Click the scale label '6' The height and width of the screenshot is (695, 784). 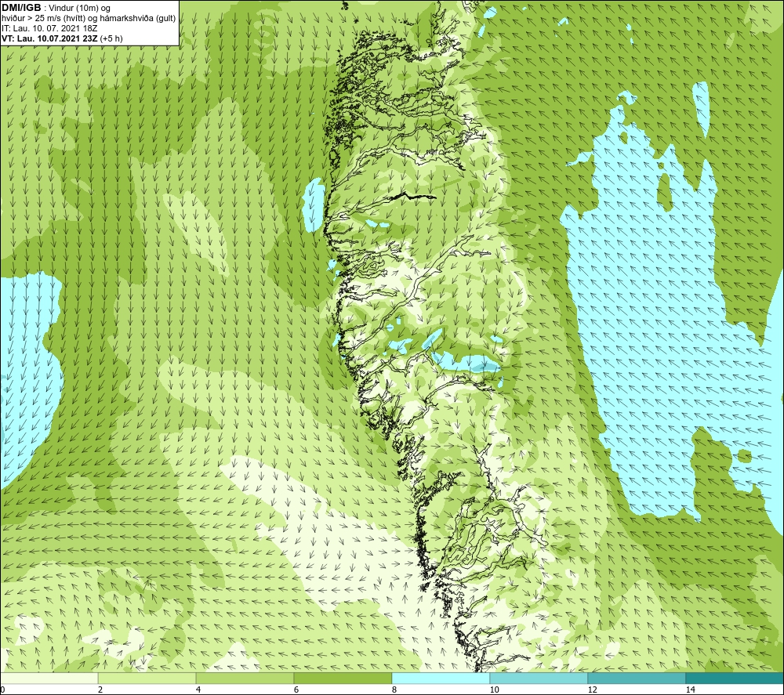pos(296,690)
